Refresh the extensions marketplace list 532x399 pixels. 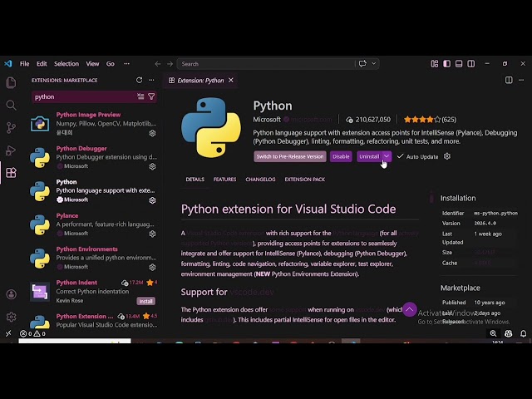tap(139, 80)
